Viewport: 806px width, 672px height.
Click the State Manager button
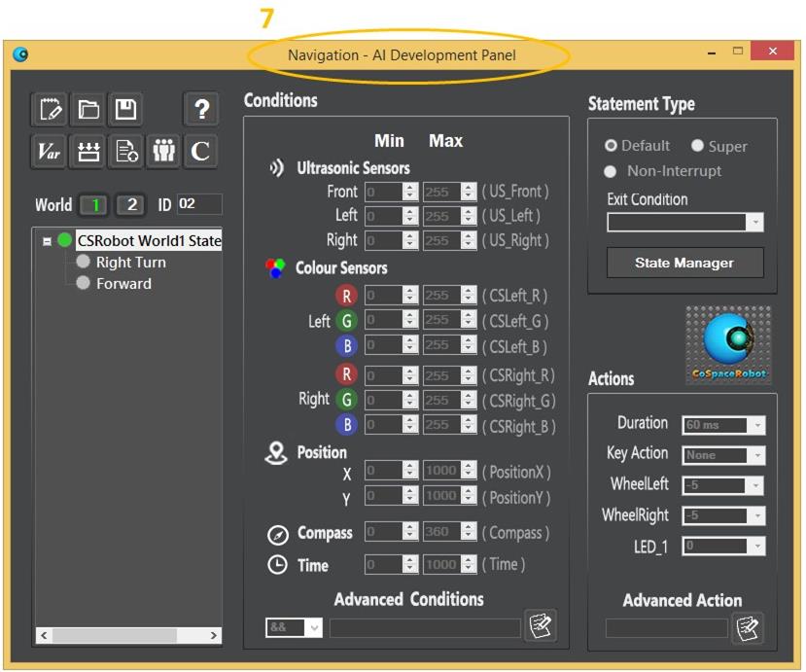coord(684,263)
